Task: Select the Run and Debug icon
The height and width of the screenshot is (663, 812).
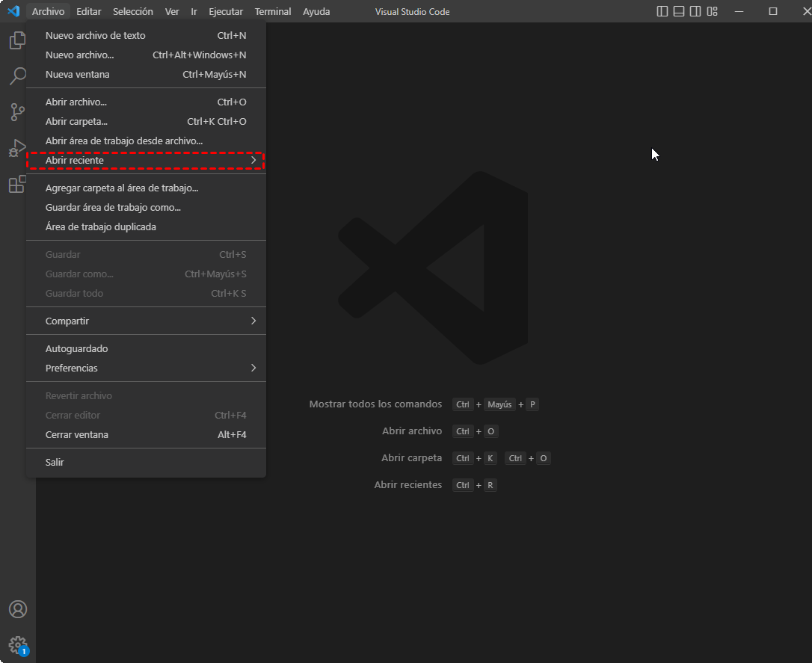Action: pos(17,148)
